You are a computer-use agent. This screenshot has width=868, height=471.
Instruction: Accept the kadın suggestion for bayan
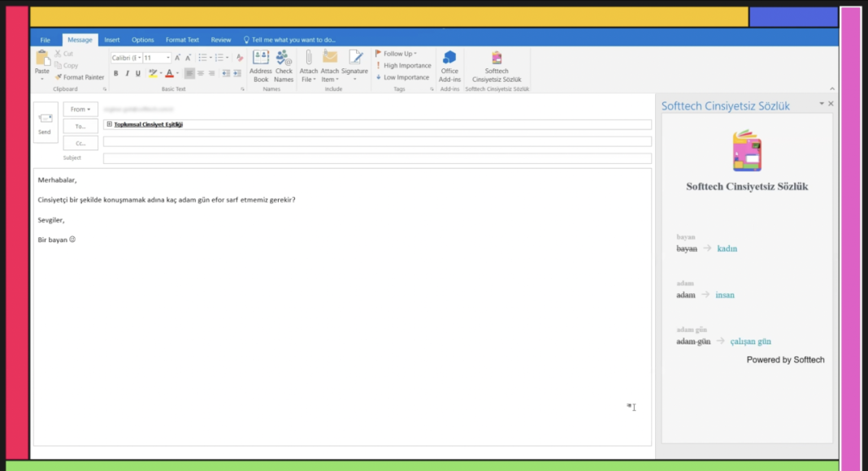click(727, 248)
